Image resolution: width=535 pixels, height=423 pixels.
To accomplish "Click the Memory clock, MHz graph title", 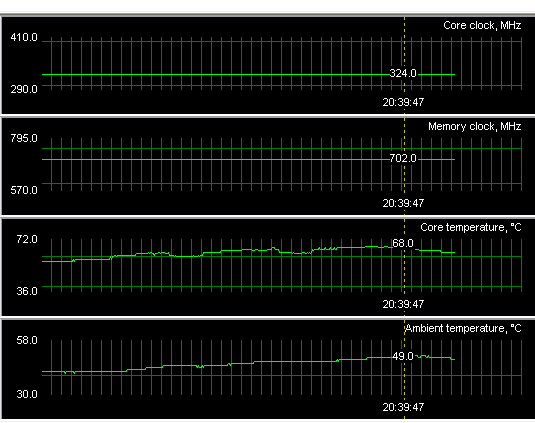I will tap(475, 126).
